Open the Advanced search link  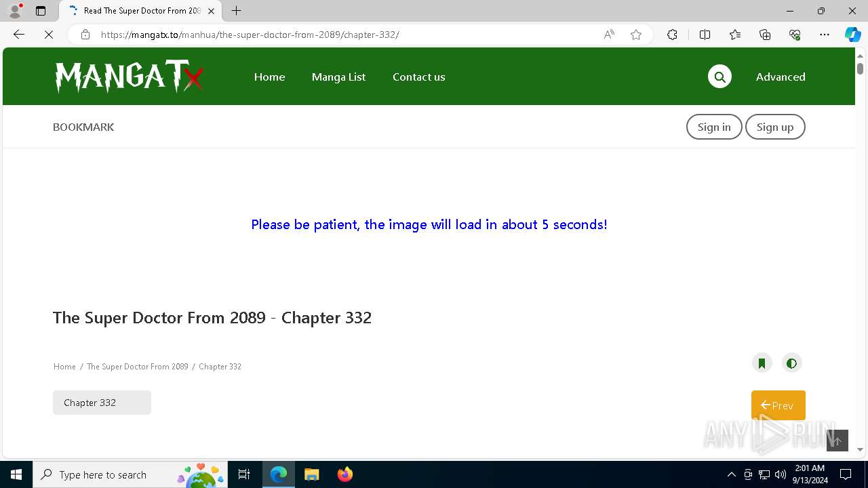pos(781,77)
